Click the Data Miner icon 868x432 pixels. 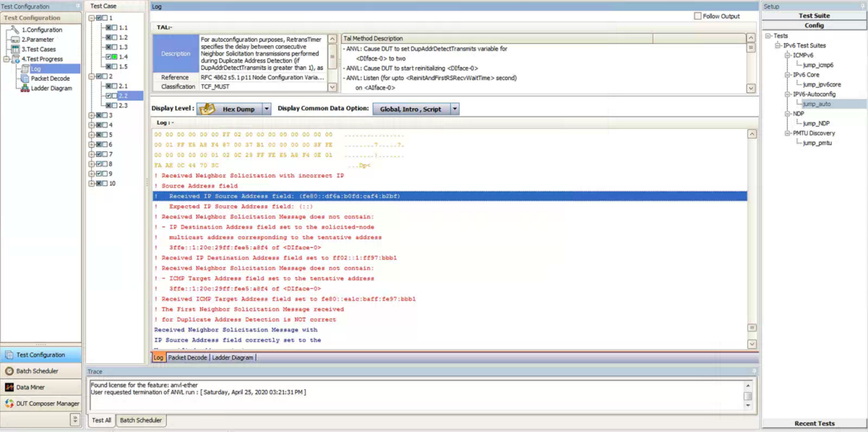point(9,387)
